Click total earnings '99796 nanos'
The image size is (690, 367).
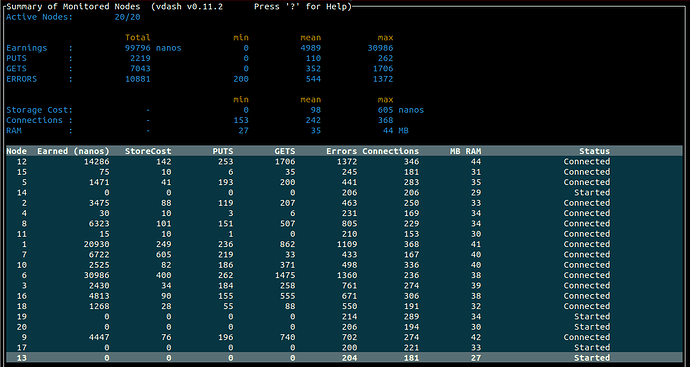click(x=153, y=48)
